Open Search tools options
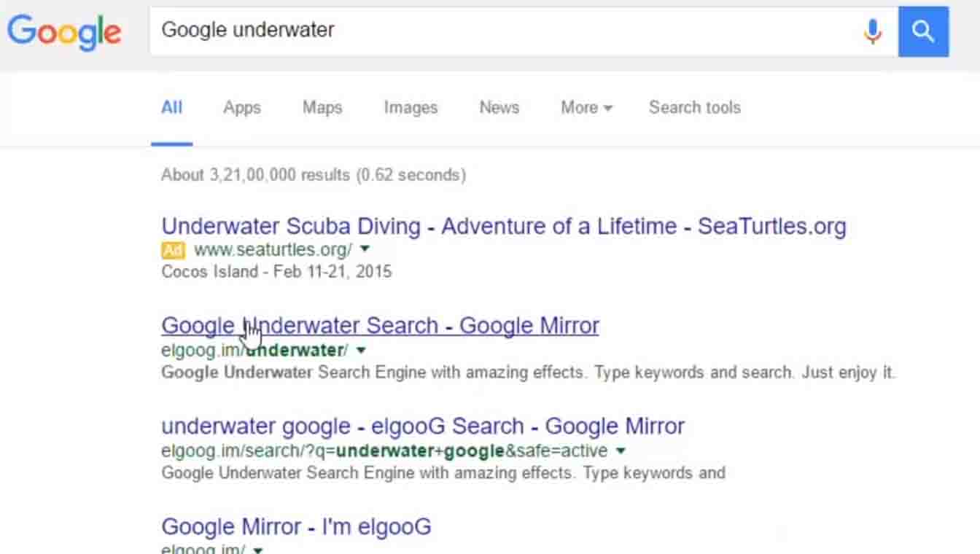This screenshot has height=554, width=980. (694, 108)
